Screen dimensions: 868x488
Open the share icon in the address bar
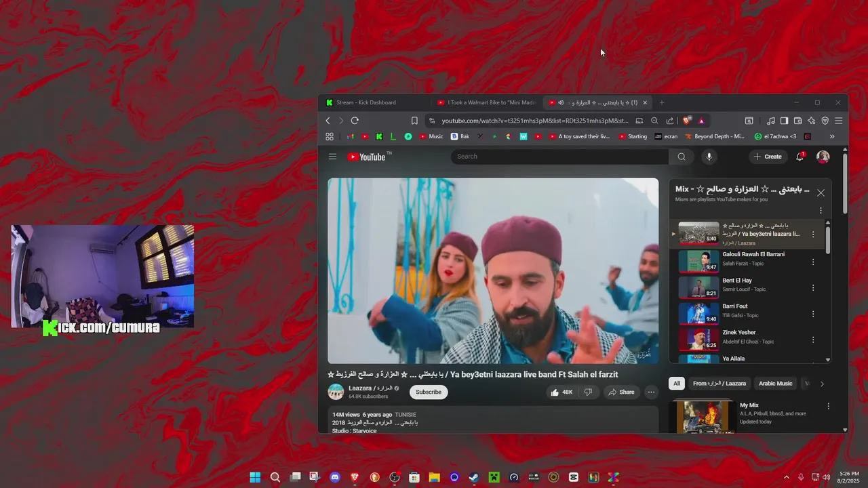[670, 121]
